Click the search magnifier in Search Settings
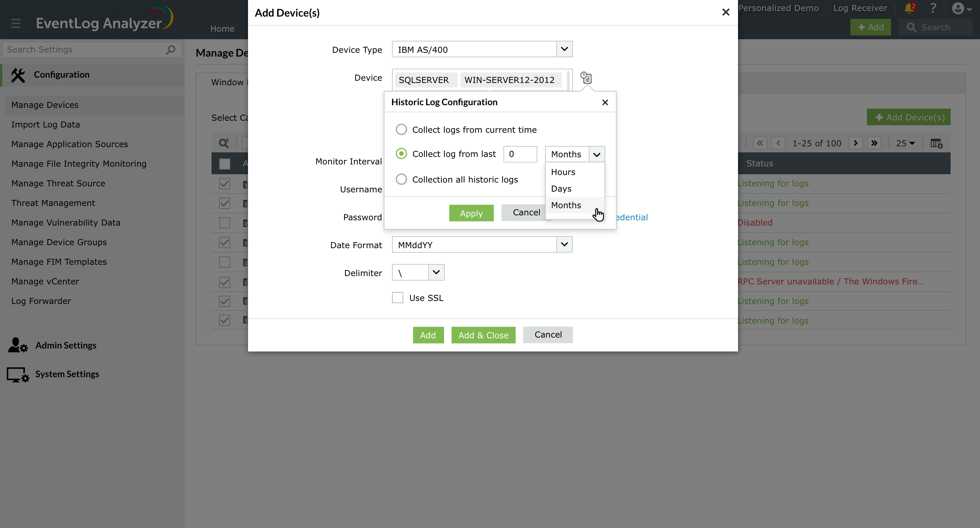The height and width of the screenshot is (528, 980). pos(170,49)
